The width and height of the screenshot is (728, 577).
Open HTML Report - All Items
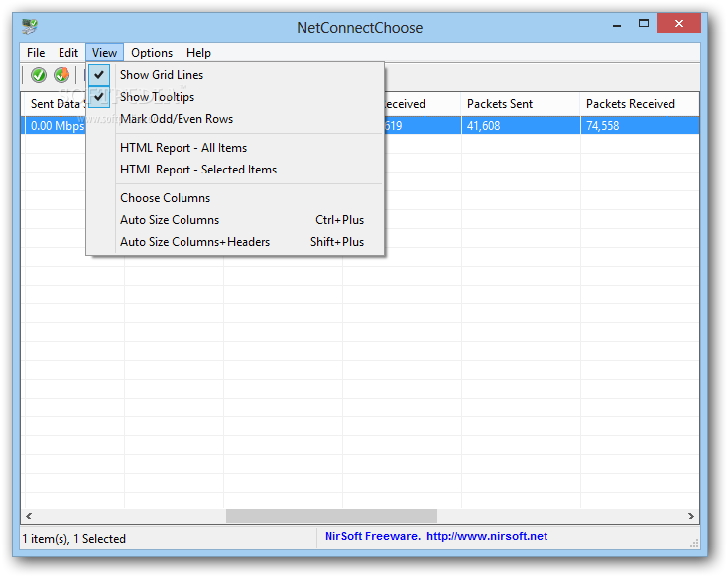pyautogui.click(x=235, y=148)
